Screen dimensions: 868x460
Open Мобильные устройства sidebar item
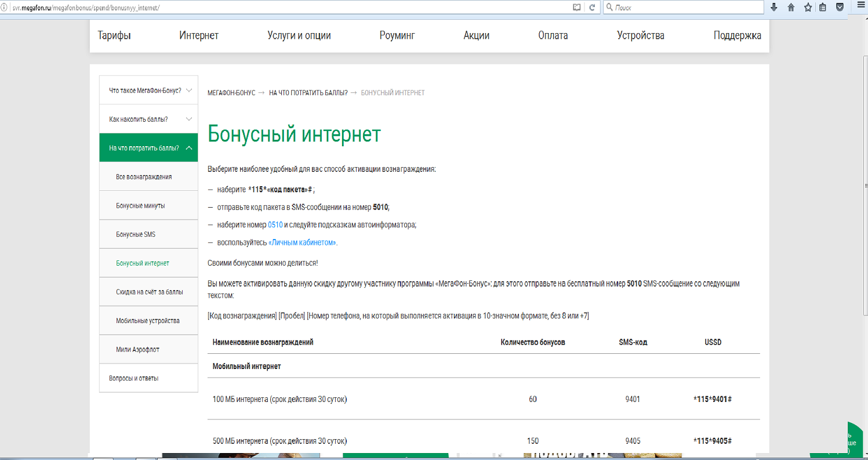click(148, 320)
